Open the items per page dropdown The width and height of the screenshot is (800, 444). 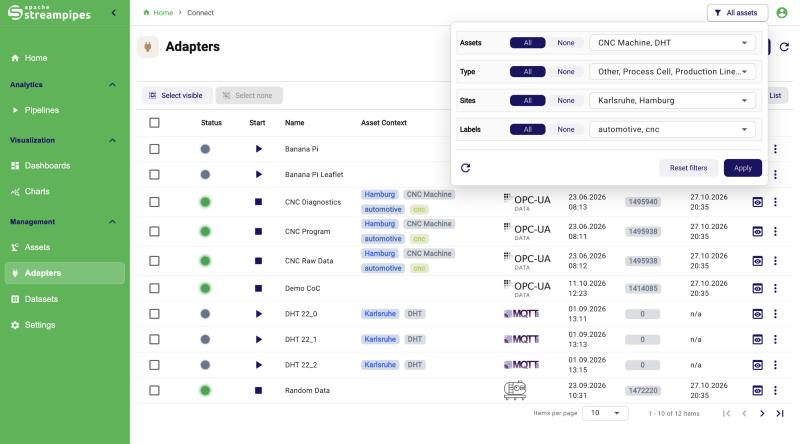coord(605,413)
